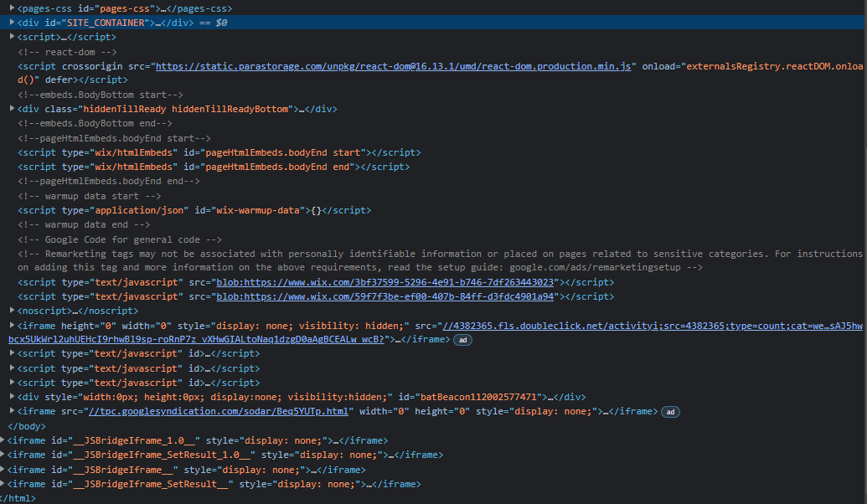
Task: Open the react-dom.production.min.js link
Action: [393, 66]
